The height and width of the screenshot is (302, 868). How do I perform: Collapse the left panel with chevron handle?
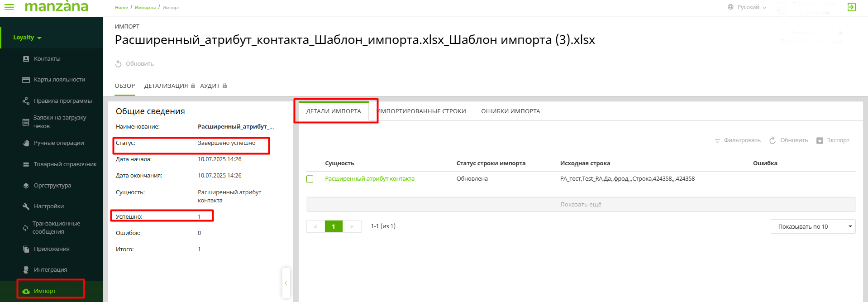point(286,283)
